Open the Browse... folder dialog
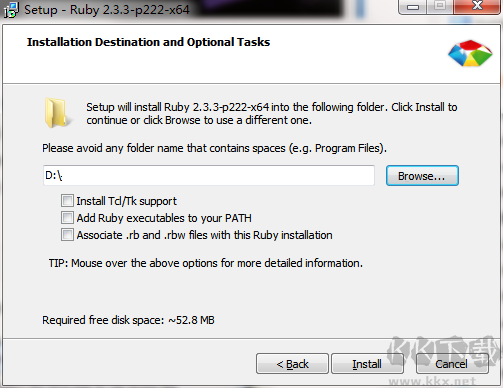The height and width of the screenshot is (388, 503). click(x=422, y=176)
